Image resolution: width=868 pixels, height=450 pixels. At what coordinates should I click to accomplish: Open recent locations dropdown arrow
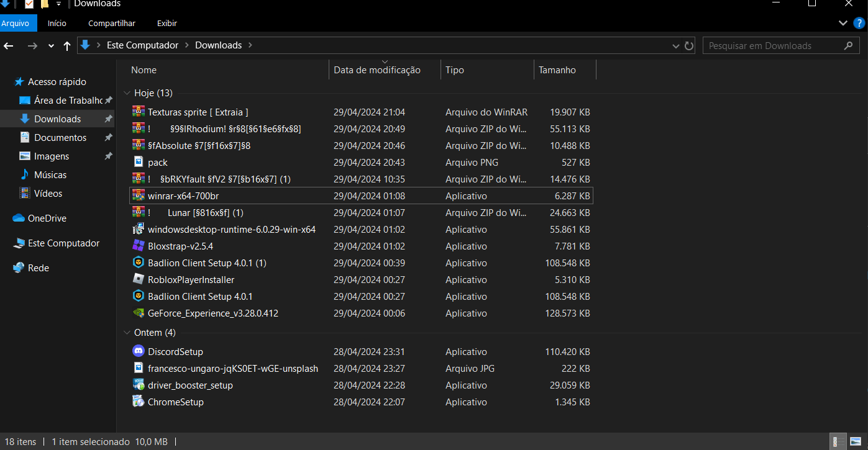click(x=51, y=46)
